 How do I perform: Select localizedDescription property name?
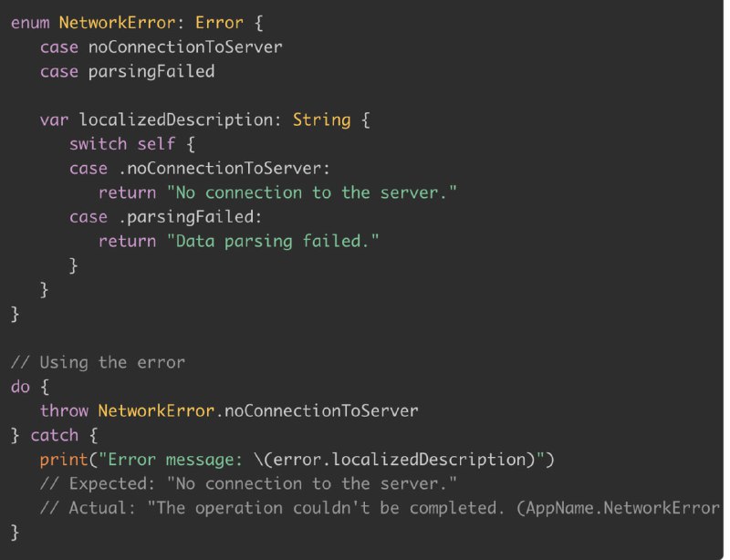tap(176, 120)
